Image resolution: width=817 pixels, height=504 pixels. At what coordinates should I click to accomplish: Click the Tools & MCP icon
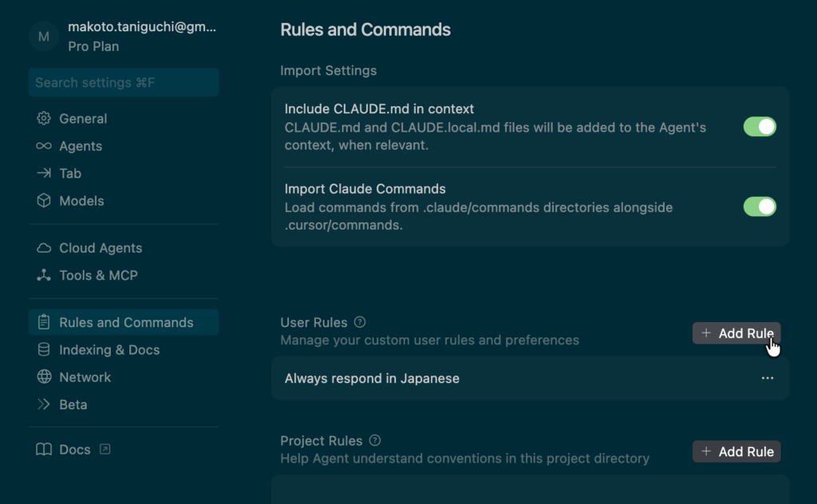44,275
